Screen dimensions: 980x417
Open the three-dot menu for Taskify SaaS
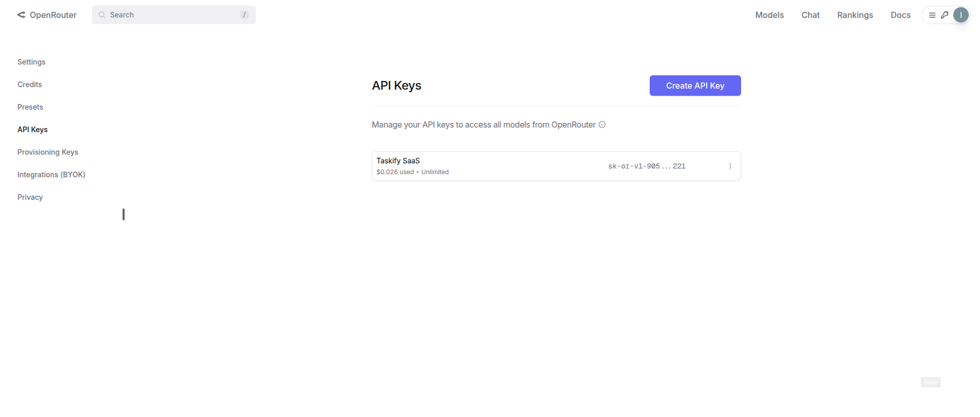click(730, 166)
